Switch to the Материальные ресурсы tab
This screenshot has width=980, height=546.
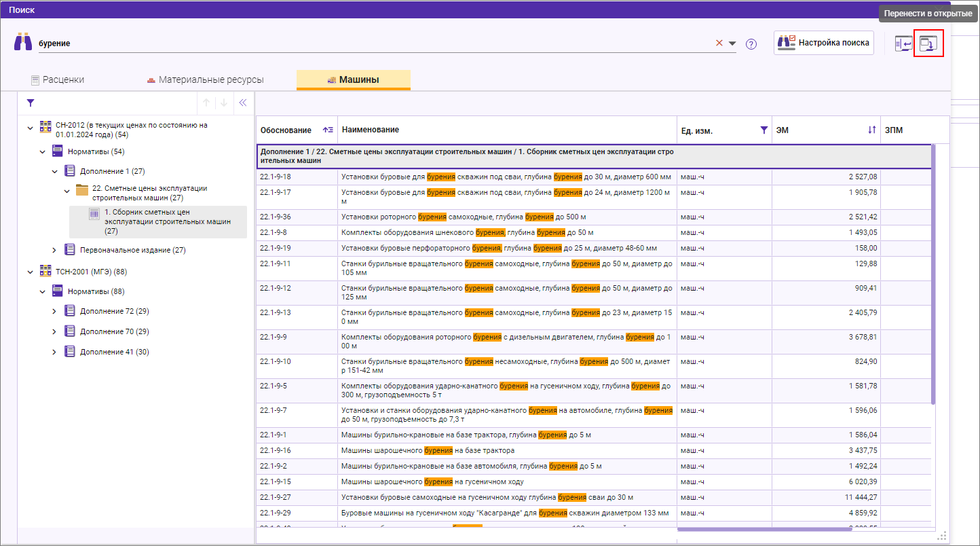(205, 79)
